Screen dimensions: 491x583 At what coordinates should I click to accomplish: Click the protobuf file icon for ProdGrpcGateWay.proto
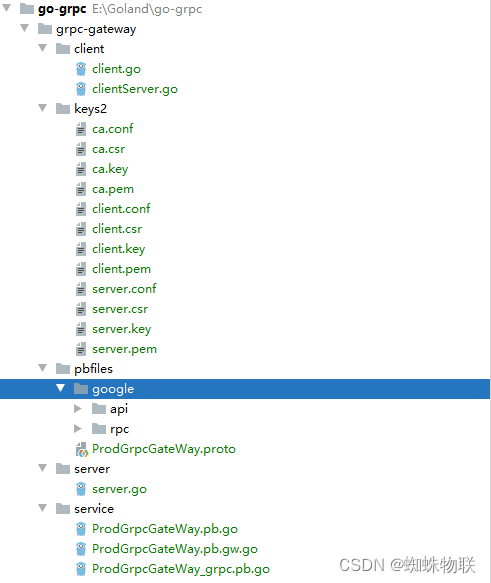click(x=81, y=449)
